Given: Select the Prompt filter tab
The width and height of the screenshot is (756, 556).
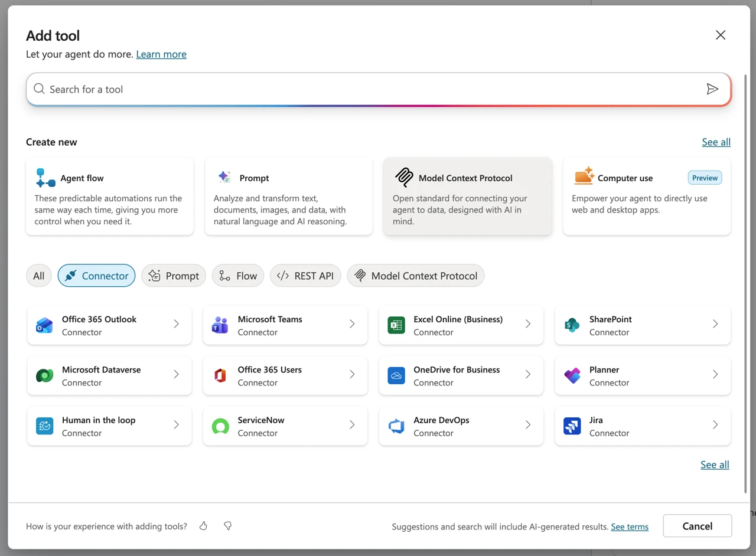Looking at the screenshot, I should point(174,276).
